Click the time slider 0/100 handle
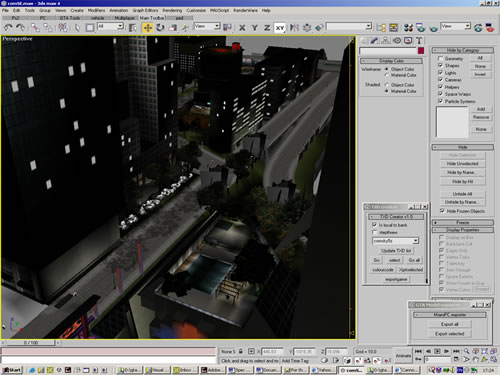The width and height of the screenshot is (500, 375). click(x=31, y=342)
